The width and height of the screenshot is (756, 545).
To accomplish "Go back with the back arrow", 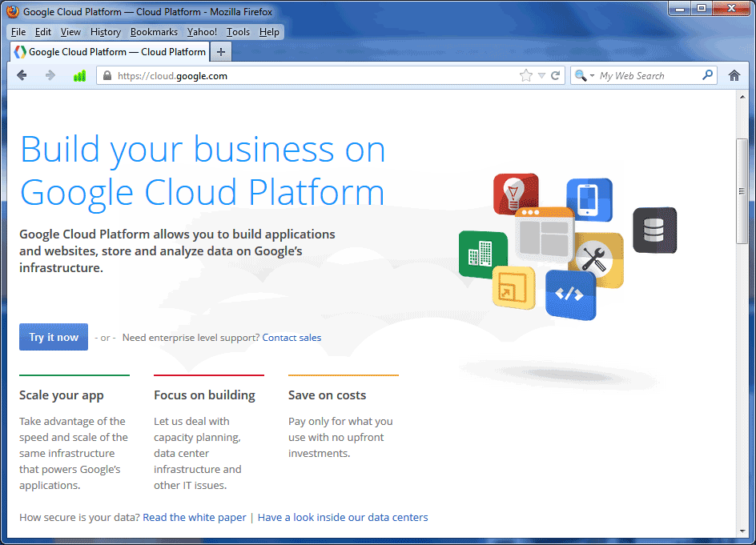I will [x=22, y=76].
